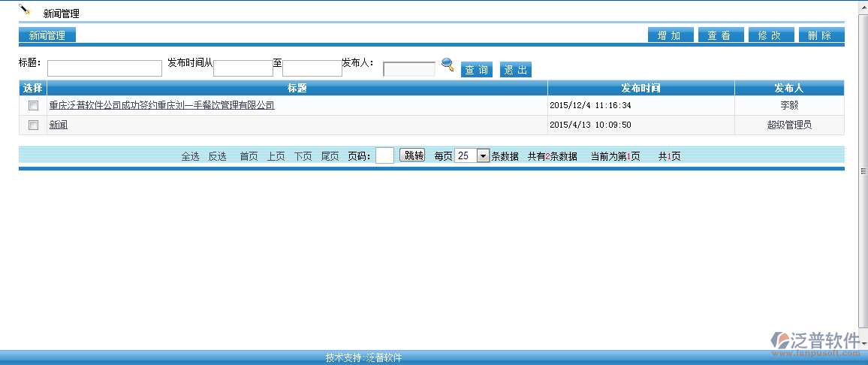868x365 pixels.
Task: Focus the 标题 search input field
Action: (104, 68)
